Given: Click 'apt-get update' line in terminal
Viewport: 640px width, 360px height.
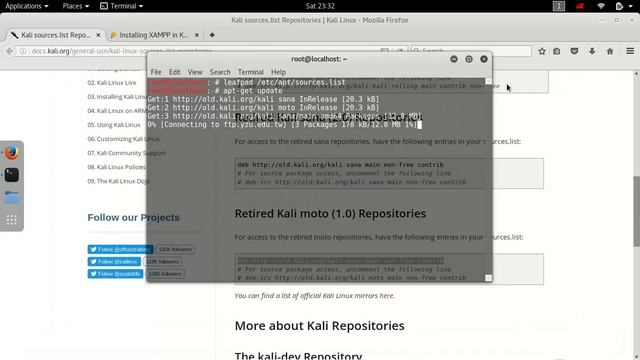Looking at the screenshot, I should tap(253, 91).
